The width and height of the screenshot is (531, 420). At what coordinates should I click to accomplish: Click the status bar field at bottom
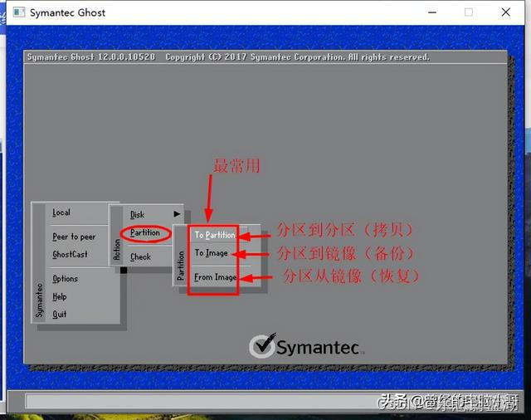[271, 402]
